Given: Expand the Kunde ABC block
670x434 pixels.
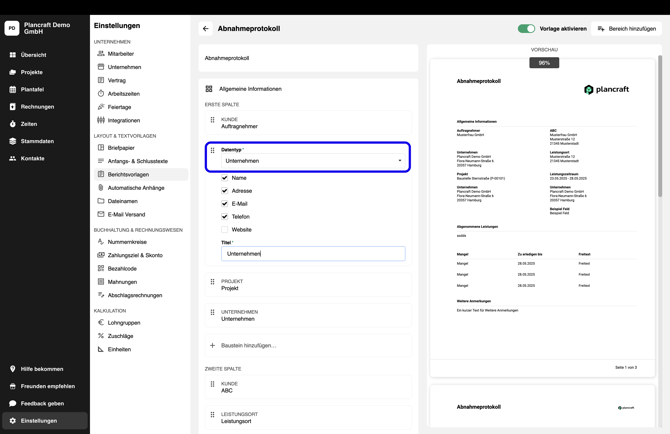Looking at the screenshot, I should 308,387.
